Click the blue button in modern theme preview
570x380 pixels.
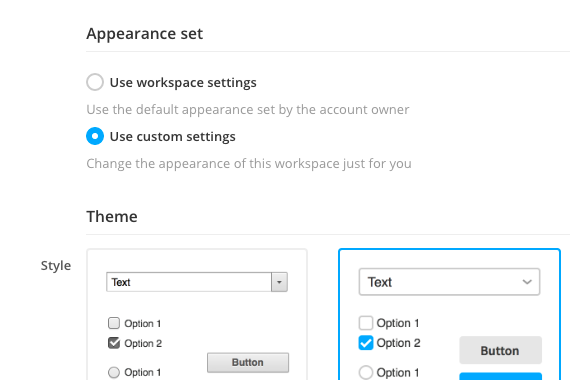(x=501, y=376)
